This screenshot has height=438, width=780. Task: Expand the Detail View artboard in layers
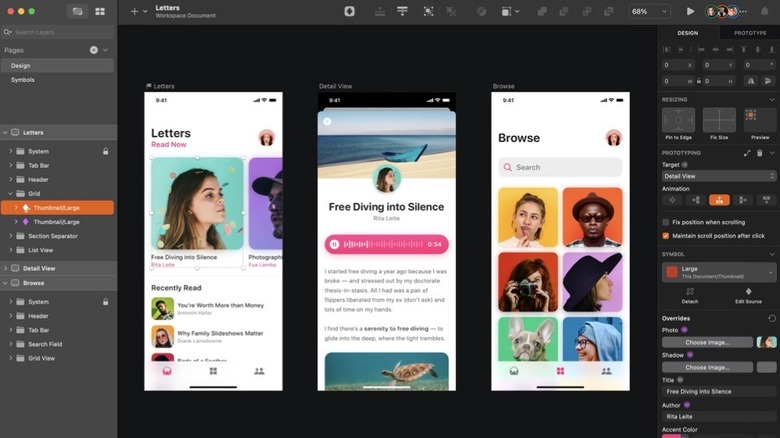pyautogui.click(x=5, y=268)
